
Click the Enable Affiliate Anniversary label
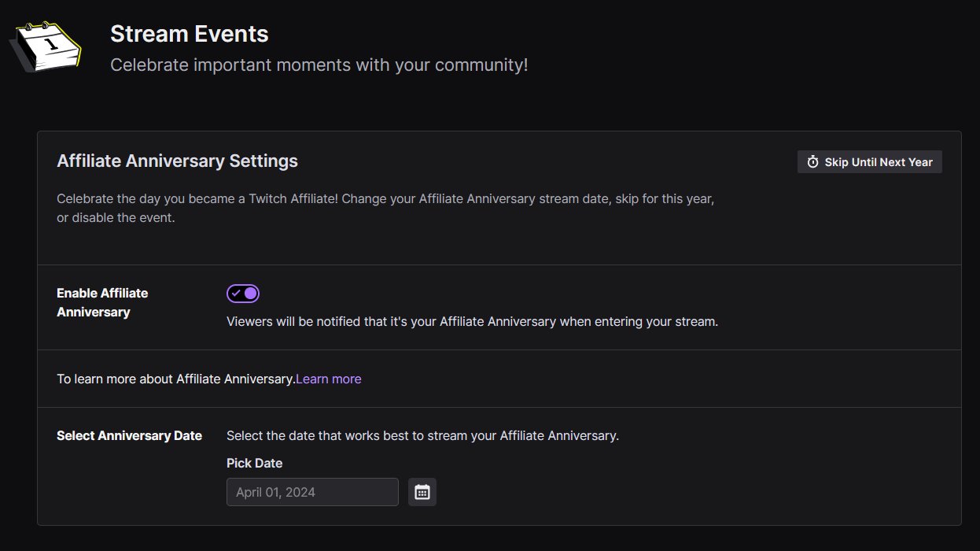(x=102, y=302)
